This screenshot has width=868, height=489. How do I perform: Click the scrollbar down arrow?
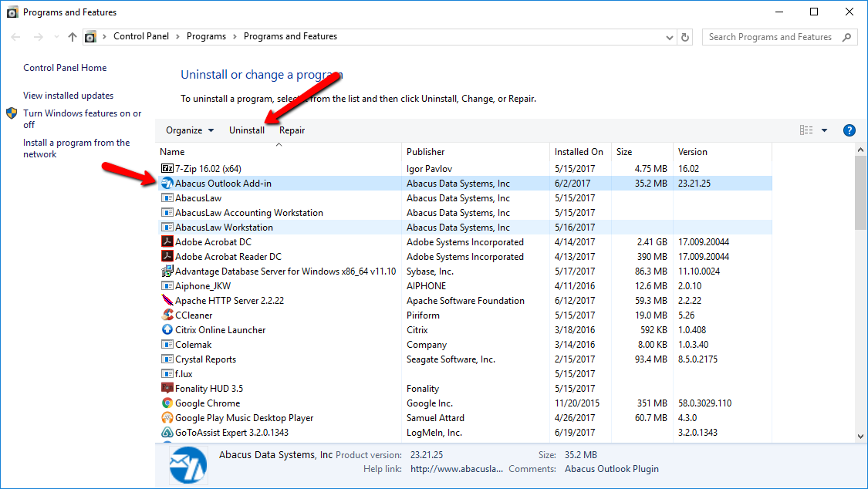[x=860, y=437]
